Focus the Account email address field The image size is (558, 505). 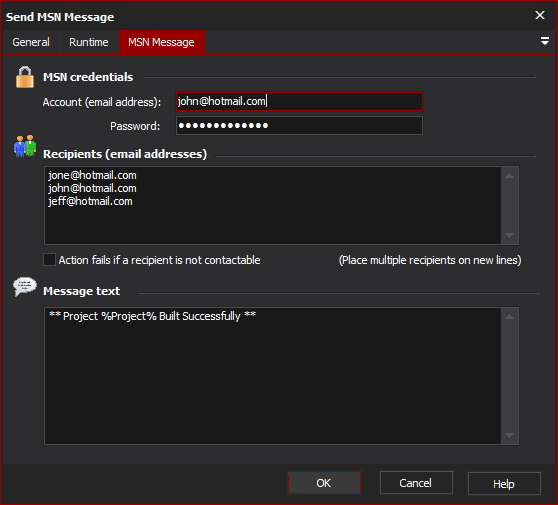(x=299, y=101)
